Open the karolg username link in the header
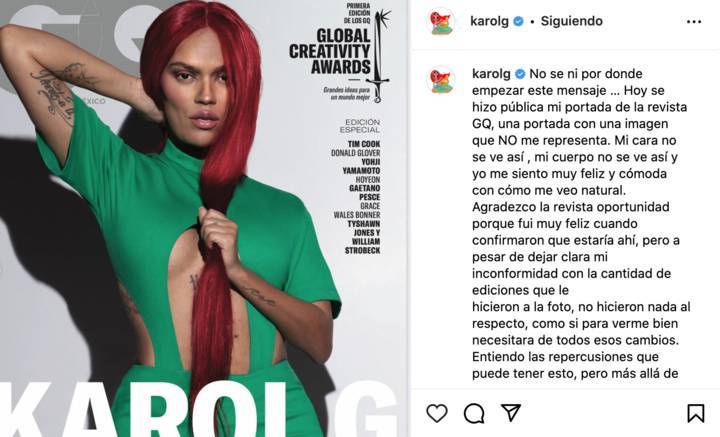The height and width of the screenshot is (437, 720). (490, 21)
